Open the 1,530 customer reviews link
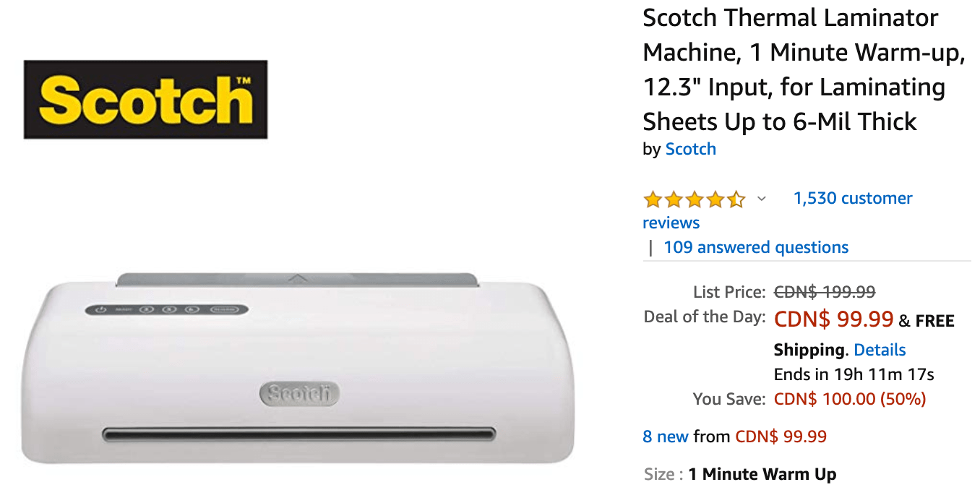 click(x=778, y=210)
